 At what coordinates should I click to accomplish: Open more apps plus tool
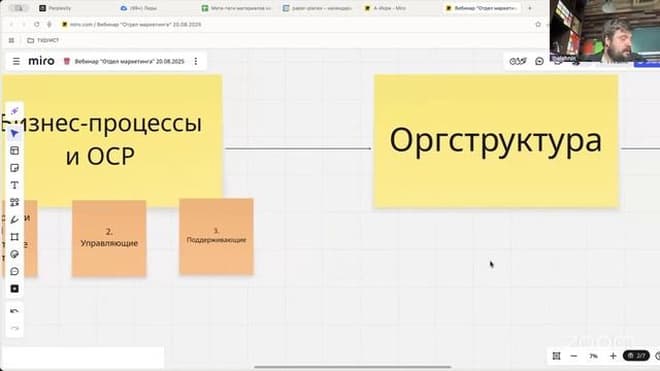coord(14,289)
